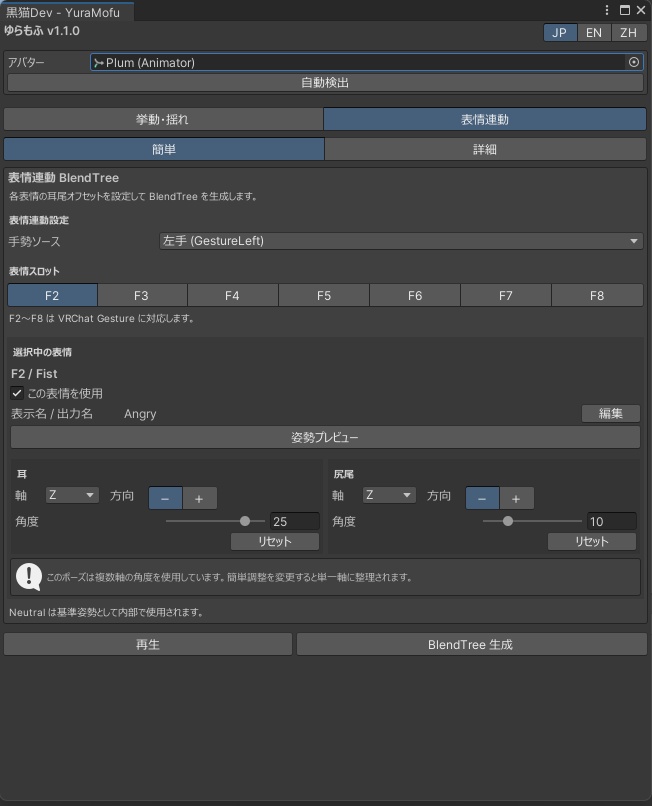Select the 簡単 mode tab
652x806 pixels.
pos(164,149)
